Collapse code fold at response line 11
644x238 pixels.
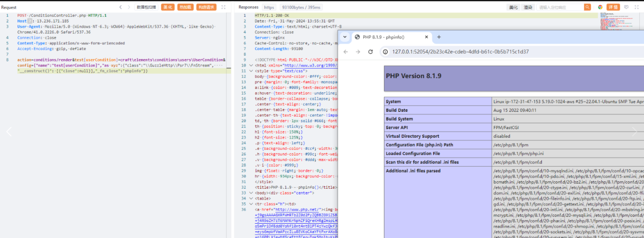pos(251,70)
